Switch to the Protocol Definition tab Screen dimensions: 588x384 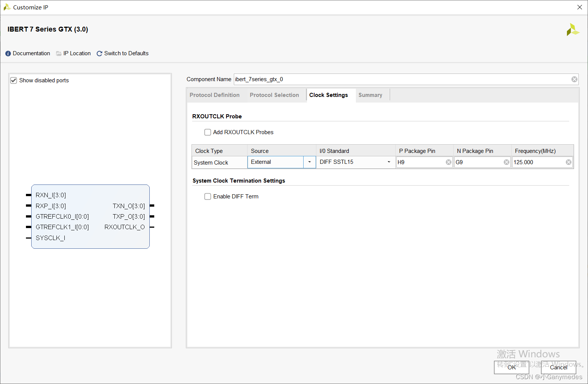(x=214, y=95)
